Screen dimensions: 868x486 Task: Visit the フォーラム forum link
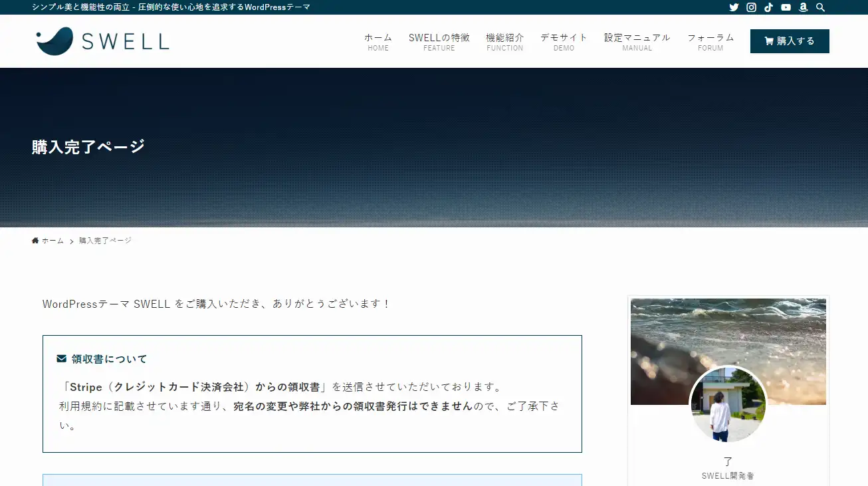coord(710,41)
